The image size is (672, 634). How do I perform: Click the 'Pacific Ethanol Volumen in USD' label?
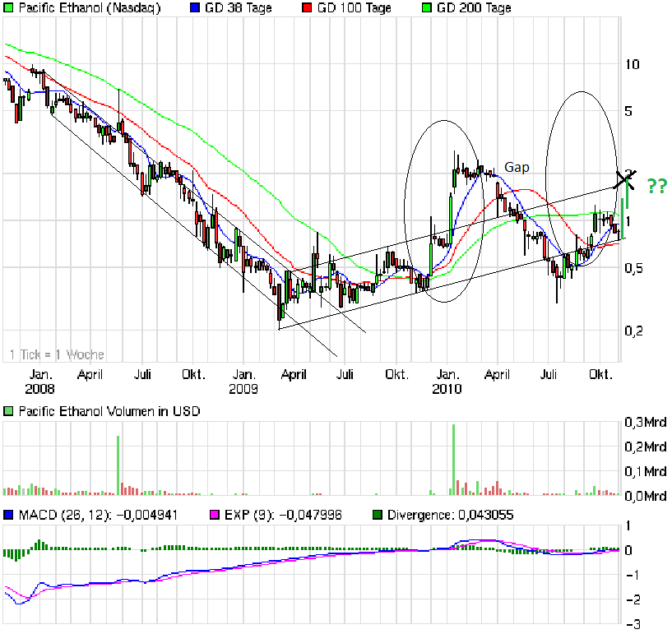click(109, 412)
